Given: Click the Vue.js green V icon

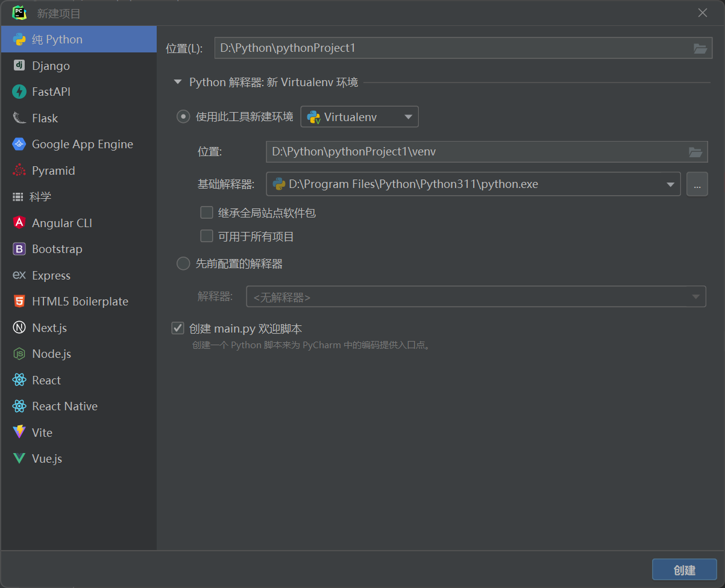Looking at the screenshot, I should 19,458.
